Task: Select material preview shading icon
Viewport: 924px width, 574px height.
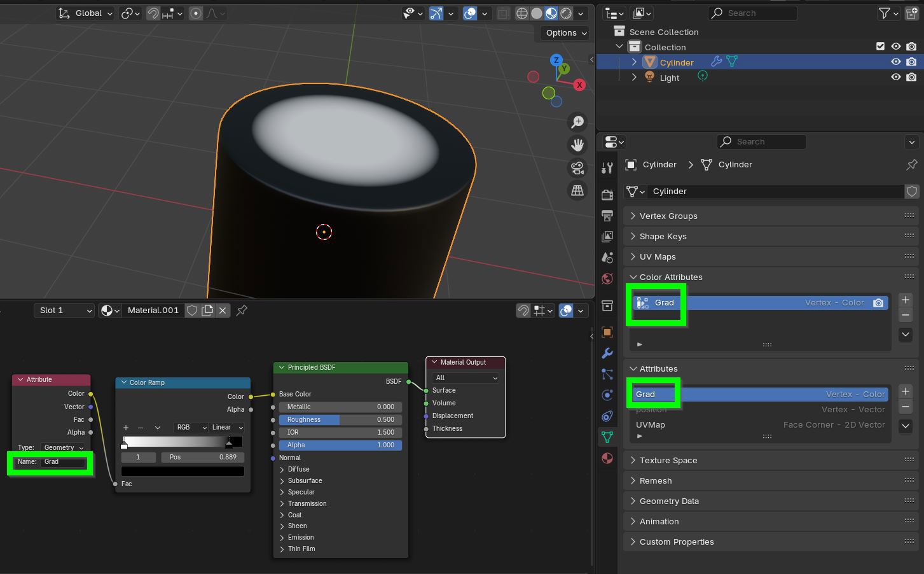Action: point(551,13)
